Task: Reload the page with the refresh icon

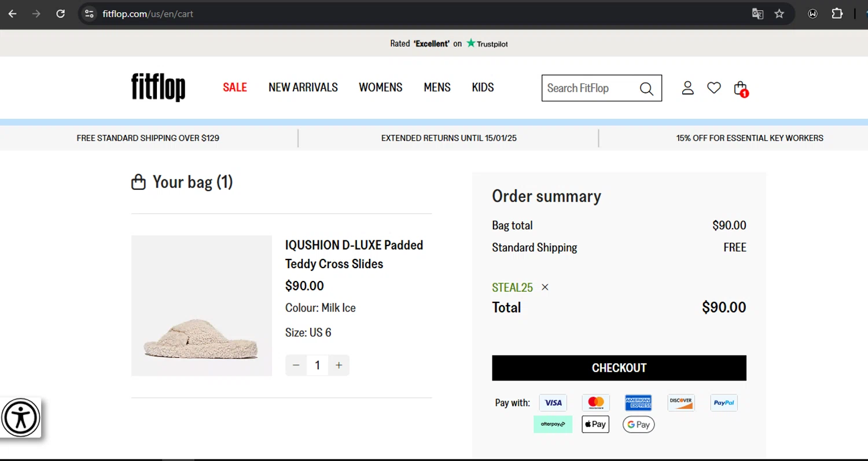Action: [x=61, y=13]
